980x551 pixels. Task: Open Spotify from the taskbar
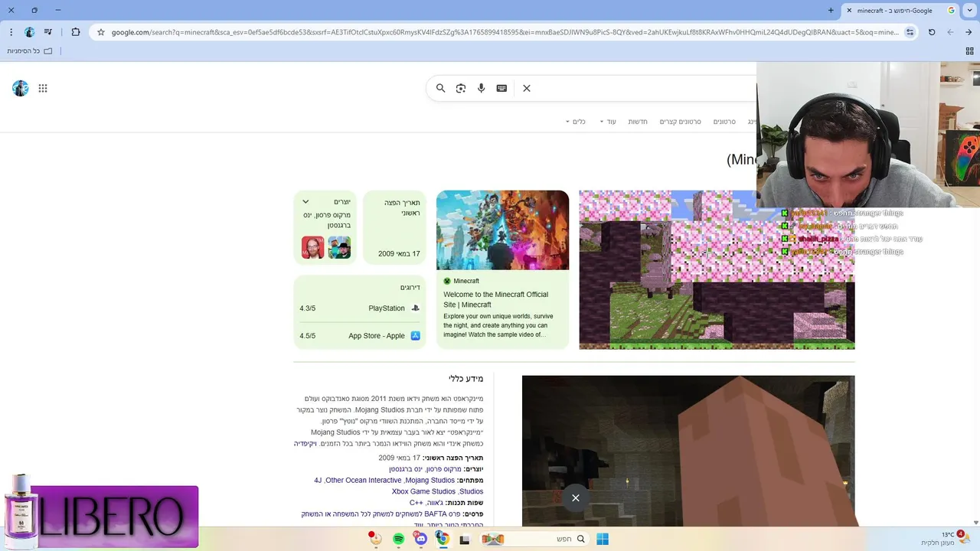coord(398,540)
